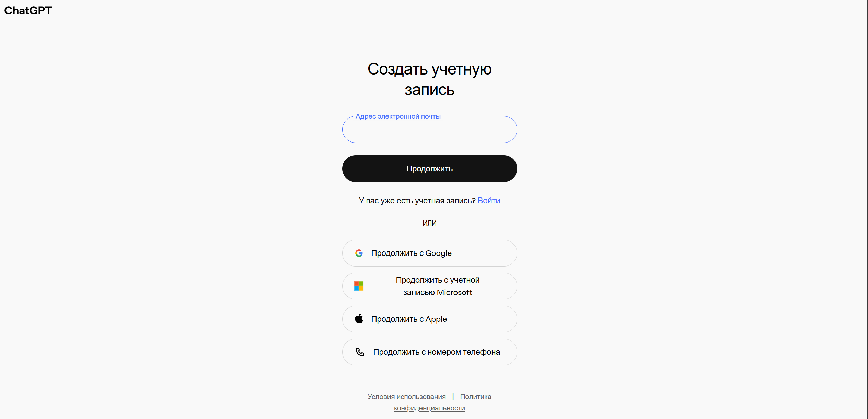868x419 pixels.
Task: Open the "Условия использования" link
Action: (x=406, y=397)
